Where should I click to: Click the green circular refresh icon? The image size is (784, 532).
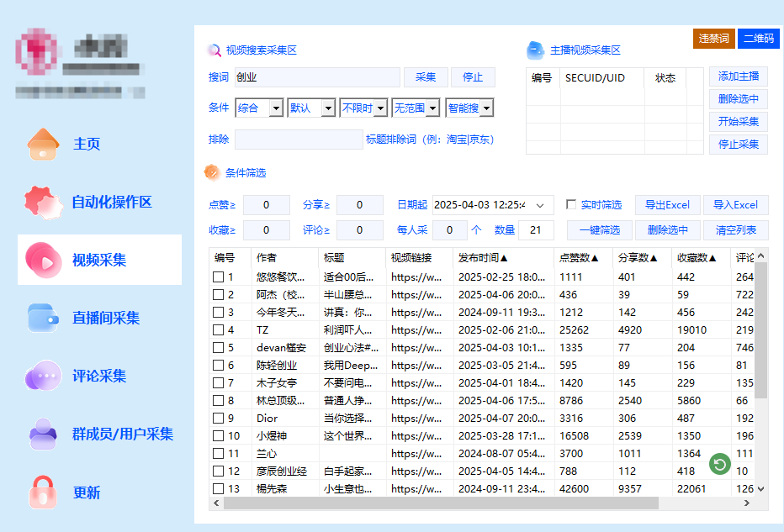[x=720, y=465]
